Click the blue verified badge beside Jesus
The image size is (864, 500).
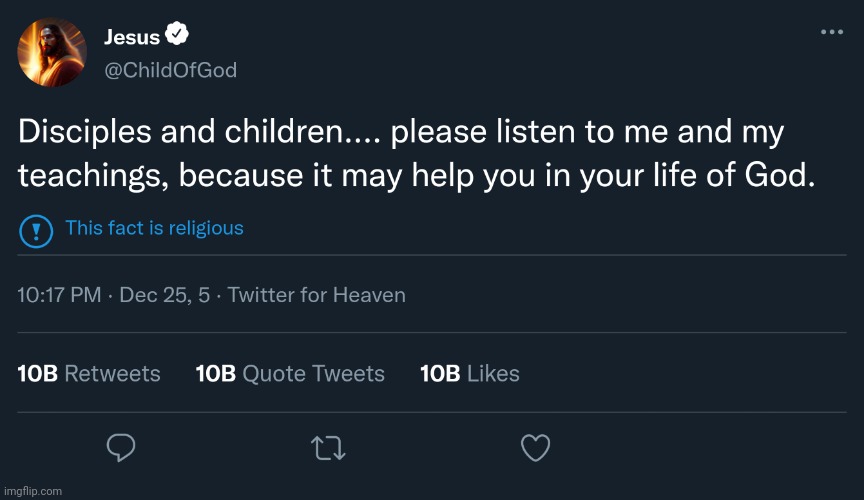tap(177, 37)
